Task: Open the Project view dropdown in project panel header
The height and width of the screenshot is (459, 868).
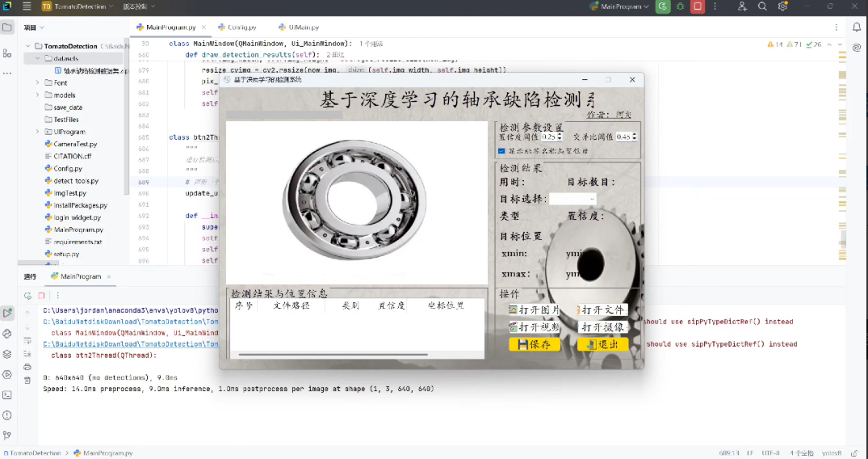Action: (x=34, y=27)
